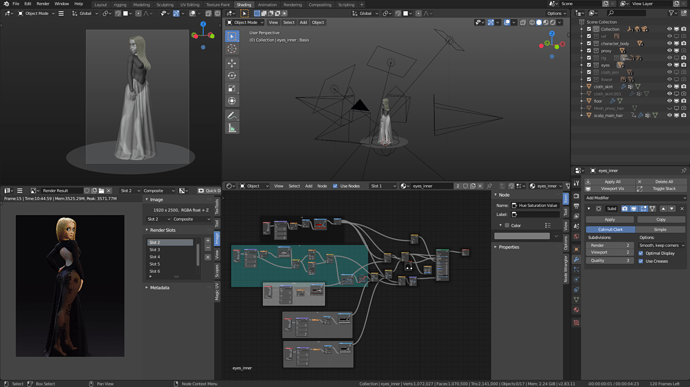Open the Active Tool properties tab
Viewport: 690px width, 387px height.
click(576, 183)
